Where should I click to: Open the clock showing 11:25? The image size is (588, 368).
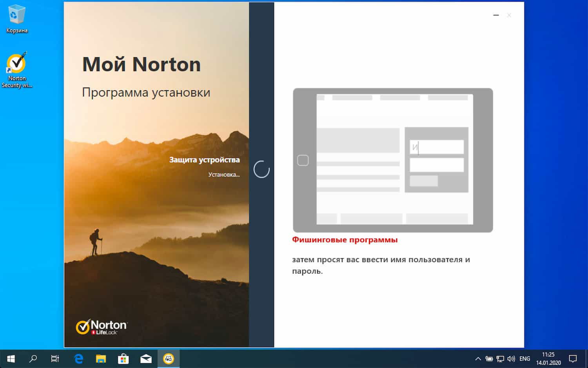pyautogui.click(x=548, y=359)
